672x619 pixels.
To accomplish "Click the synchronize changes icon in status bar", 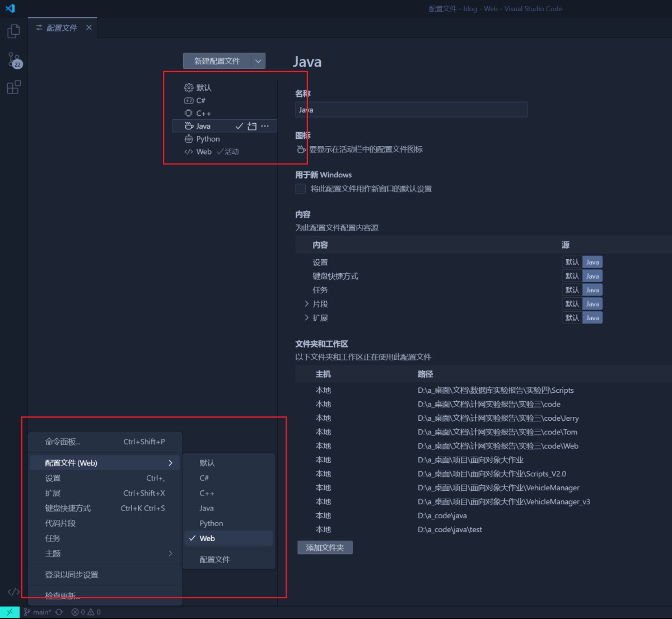I will pos(59,612).
